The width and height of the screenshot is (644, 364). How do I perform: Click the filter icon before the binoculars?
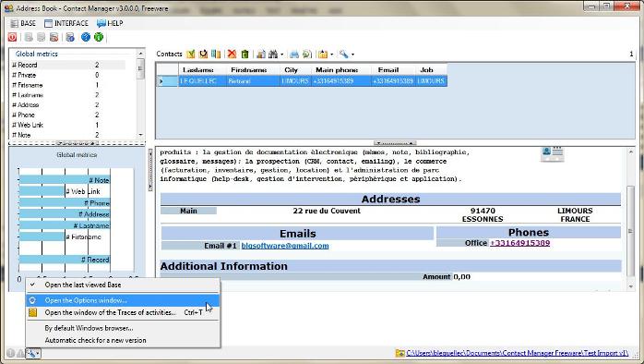(x=261, y=54)
